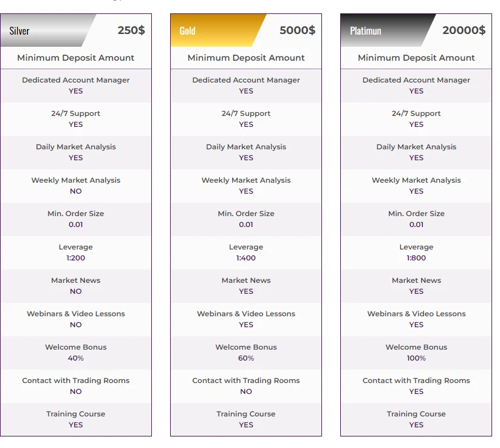Click Silver's Market News NO row

pyautogui.click(x=76, y=286)
